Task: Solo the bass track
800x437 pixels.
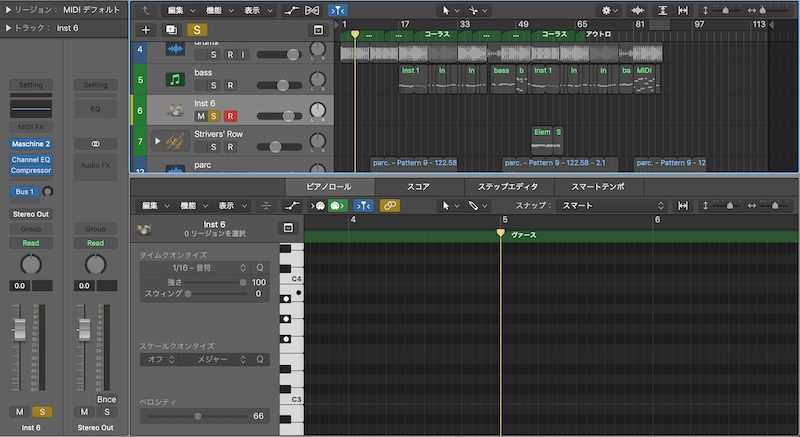Action: [214, 85]
